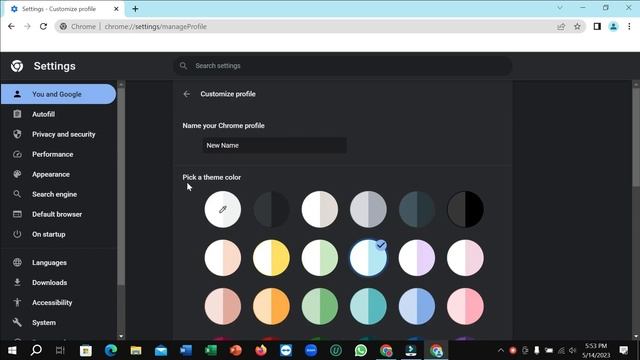
Task: Click the settings sidebar scrollbar
Action: point(121,186)
